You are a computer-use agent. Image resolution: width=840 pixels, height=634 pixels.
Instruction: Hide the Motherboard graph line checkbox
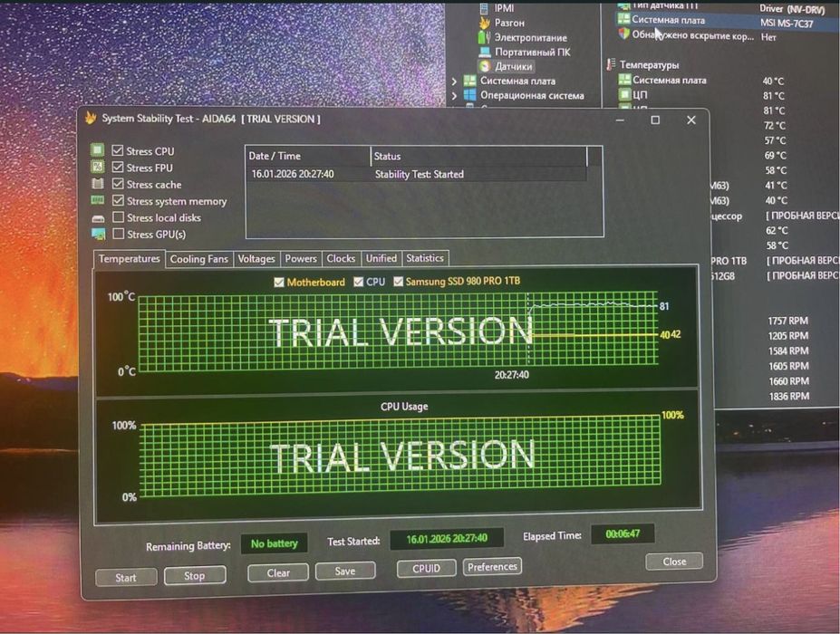[x=278, y=283]
